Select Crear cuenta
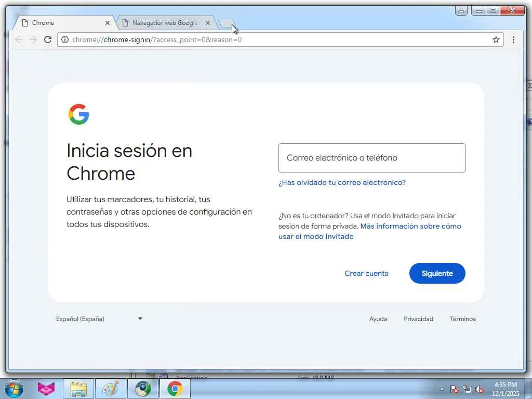The height and width of the screenshot is (399, 532). (366, 273)
